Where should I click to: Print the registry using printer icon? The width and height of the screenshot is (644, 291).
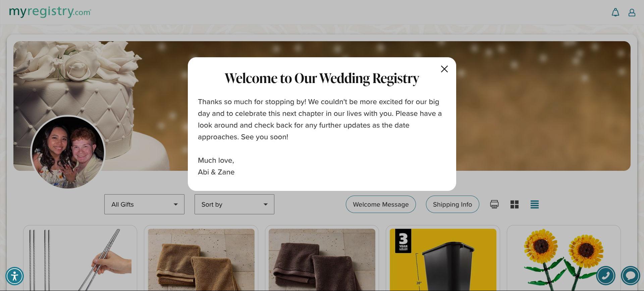494,204
